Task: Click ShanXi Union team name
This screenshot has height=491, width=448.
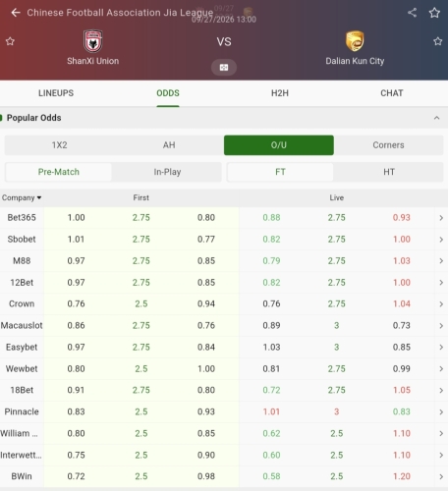Action: [x=93, y=61]
